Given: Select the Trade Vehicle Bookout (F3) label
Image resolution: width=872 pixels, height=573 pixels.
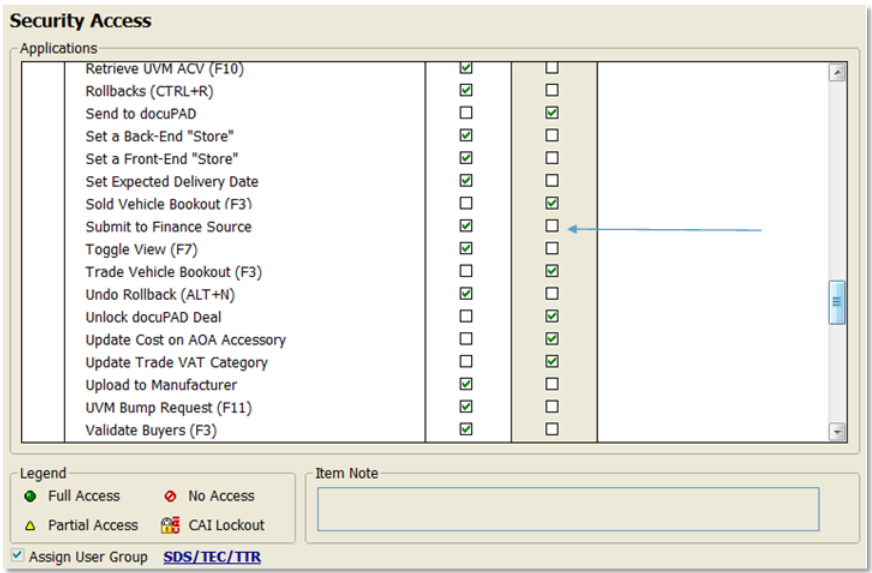Looking at the screenshot, I should click(174, 272).
